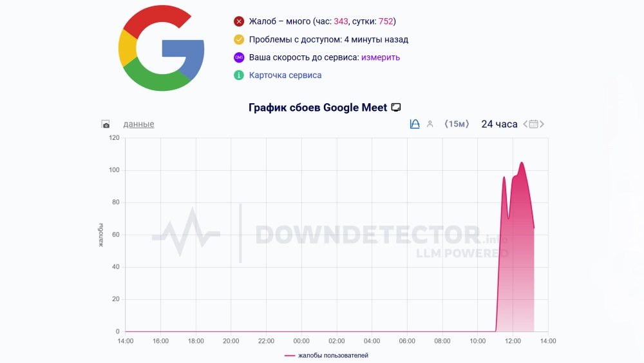Viewport: 644px width, 363px height.
Task: Open the calendar date picker icon
Action: [533, 124]
